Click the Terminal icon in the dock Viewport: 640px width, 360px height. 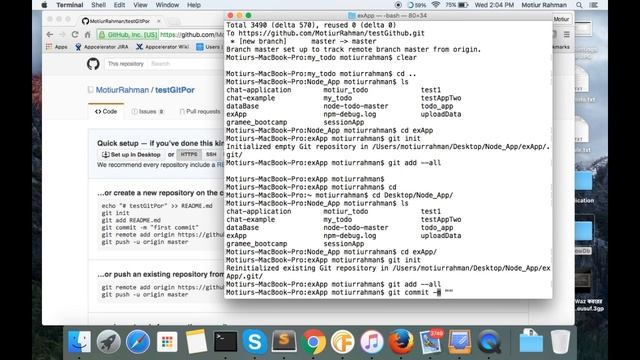click(225, 341)
